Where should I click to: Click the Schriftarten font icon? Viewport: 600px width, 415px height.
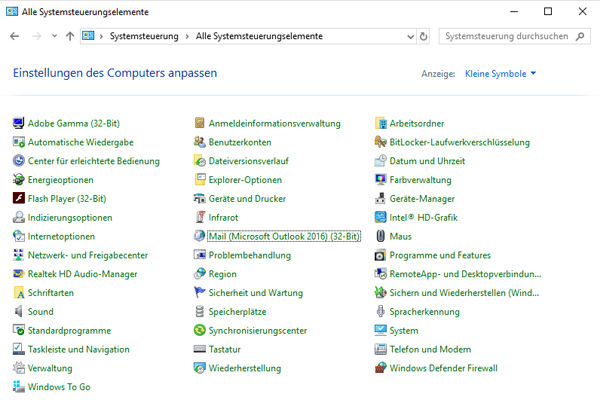(x=18, y=293)
